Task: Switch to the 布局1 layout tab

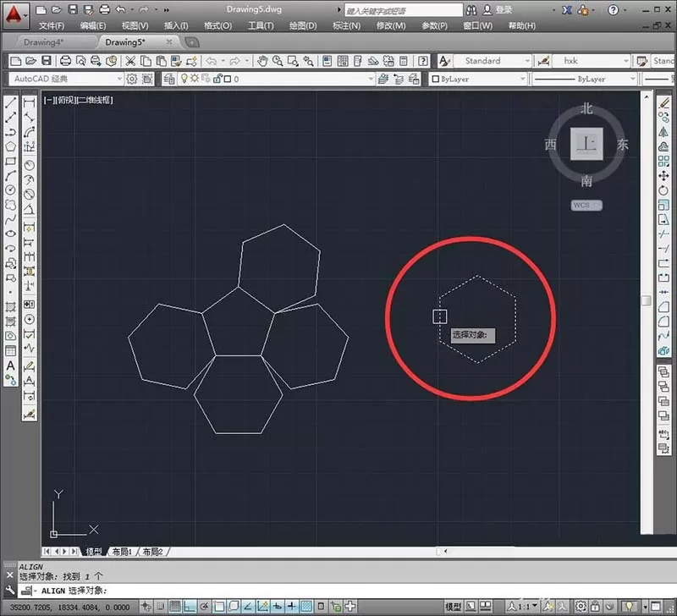Action: tap(122, 552)
